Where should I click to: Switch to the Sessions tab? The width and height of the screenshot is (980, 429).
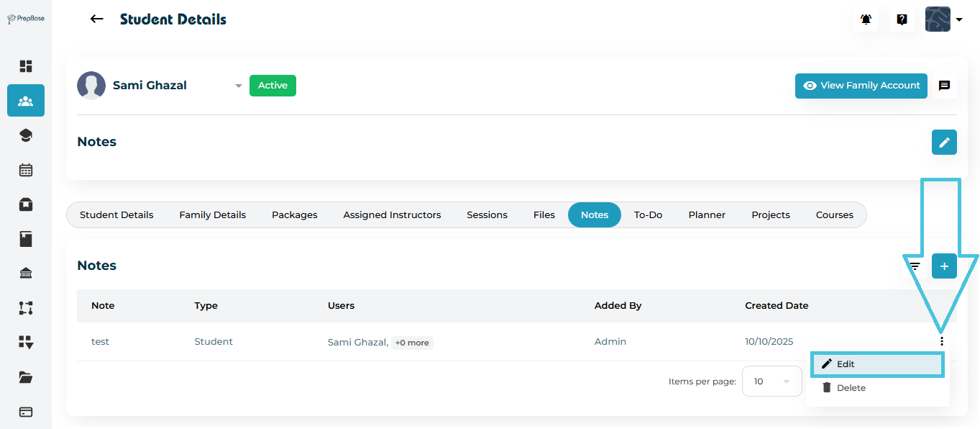pos(487,214)
